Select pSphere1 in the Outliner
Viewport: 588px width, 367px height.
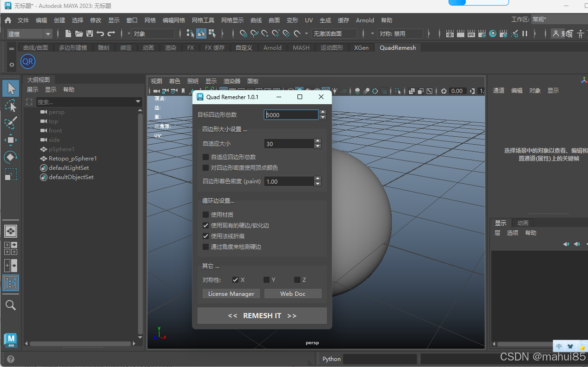click(x=61, y=149)
